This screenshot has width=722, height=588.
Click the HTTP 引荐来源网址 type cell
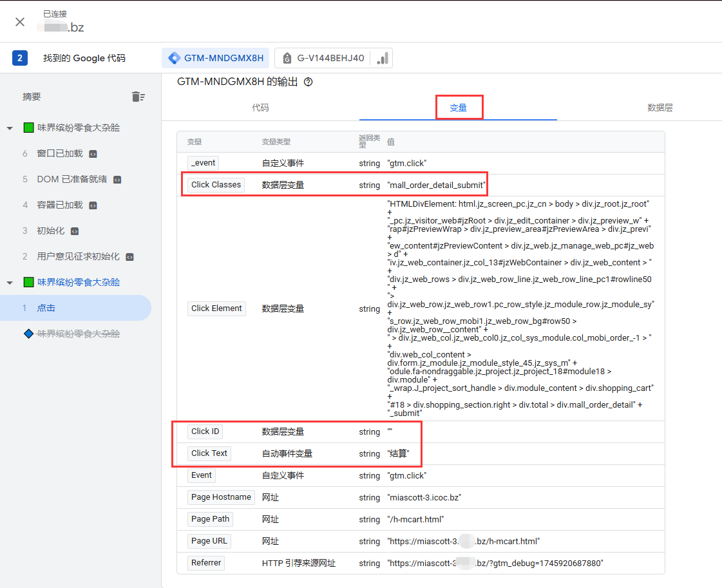[x=299, y=563]
